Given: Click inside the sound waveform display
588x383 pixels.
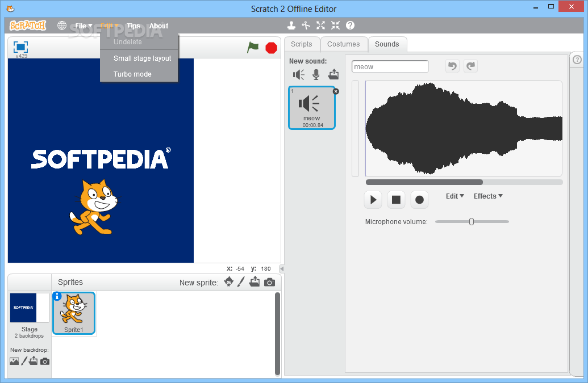Looking at the screenshot, I should [464, 128].
